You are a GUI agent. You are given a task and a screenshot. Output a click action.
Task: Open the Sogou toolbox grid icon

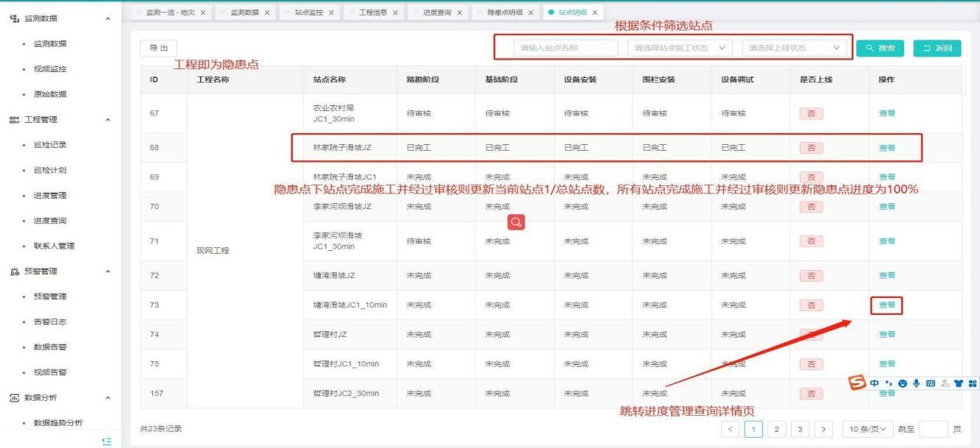click(973, 383)
